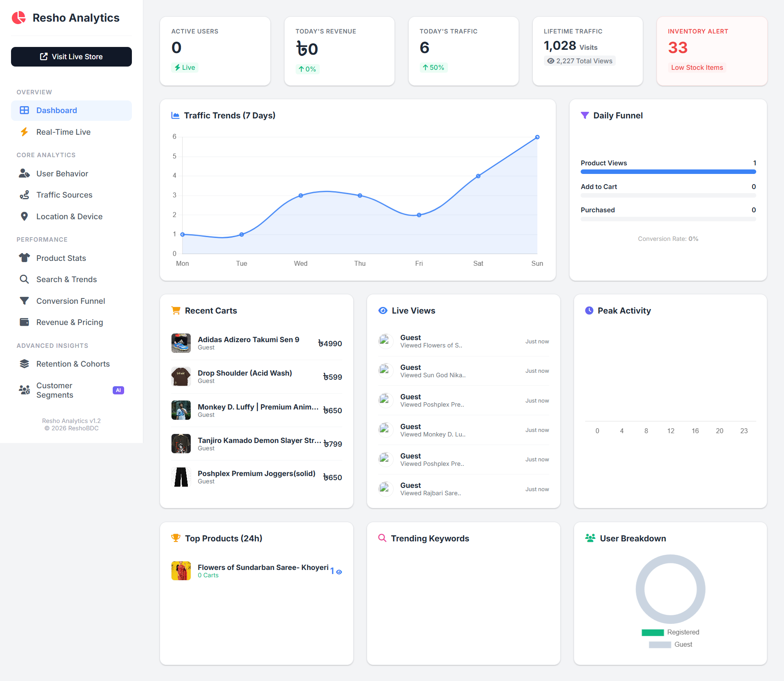This screenshot has width=784, height=681.
Task: Click the shopping cart icon in Recent Carts
Action: 176,310
